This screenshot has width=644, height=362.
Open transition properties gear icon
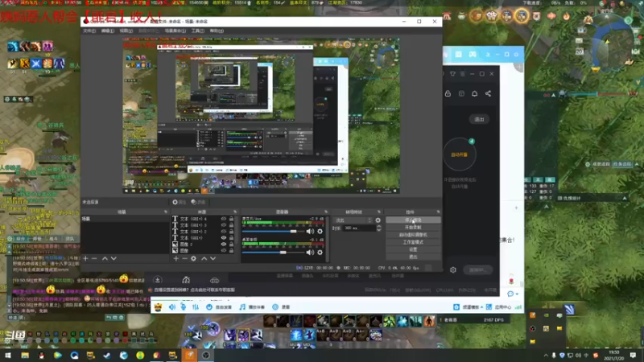[x=378, y=220]
